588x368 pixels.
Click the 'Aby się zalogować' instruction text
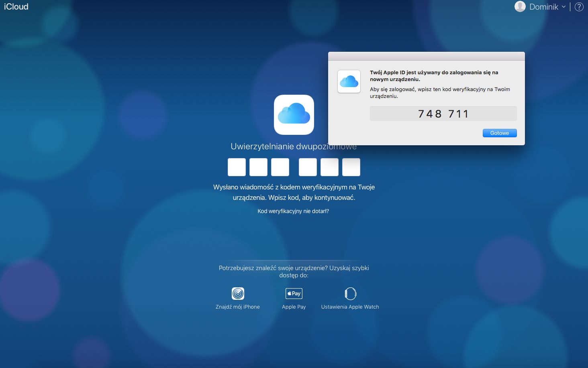tap(440, 93)
